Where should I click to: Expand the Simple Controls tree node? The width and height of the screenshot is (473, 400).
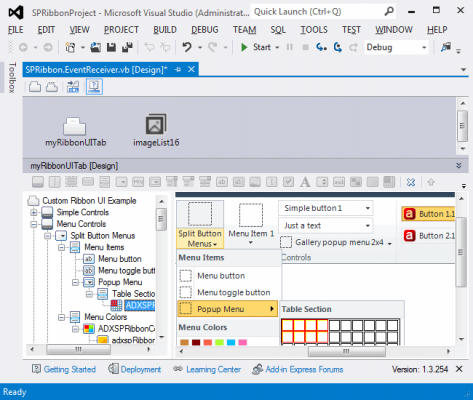34,212
